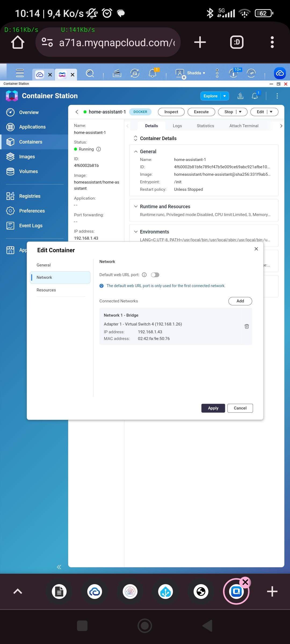Open QTS background tasks icon
290x644 pixels.
[x=117, y=73]
